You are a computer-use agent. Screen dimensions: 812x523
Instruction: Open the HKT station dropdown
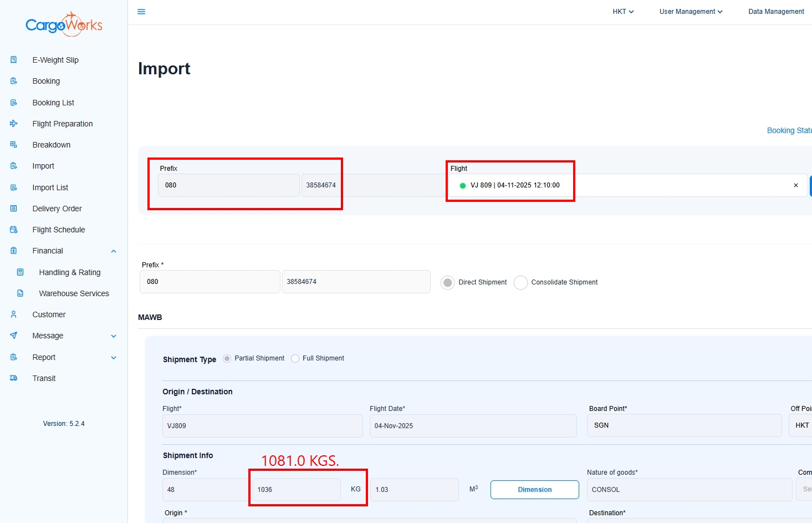coord(623,12)
